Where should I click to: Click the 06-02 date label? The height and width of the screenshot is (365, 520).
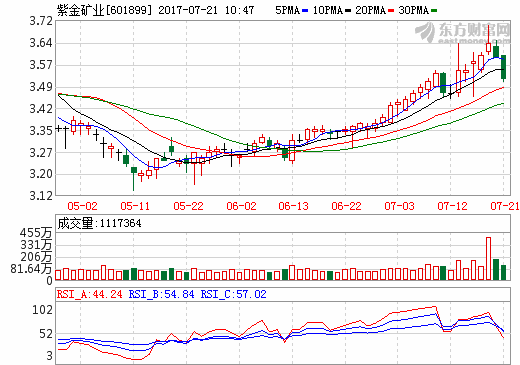point(241,206)
